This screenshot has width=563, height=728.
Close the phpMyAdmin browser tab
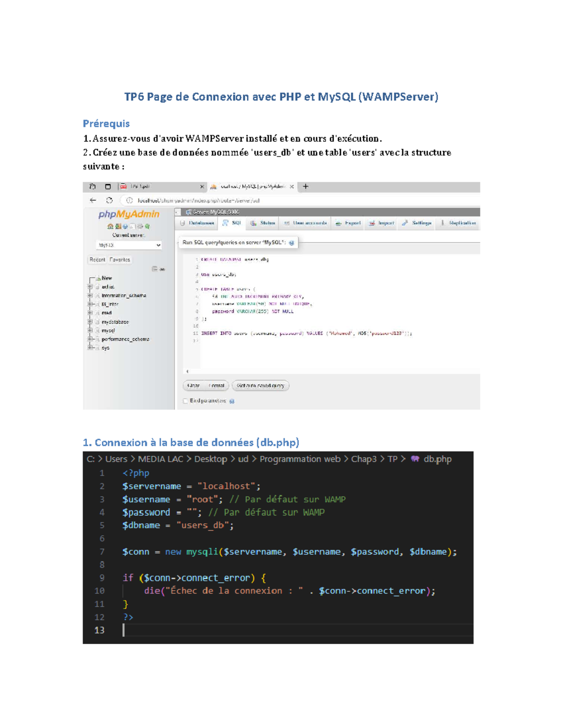292,187
